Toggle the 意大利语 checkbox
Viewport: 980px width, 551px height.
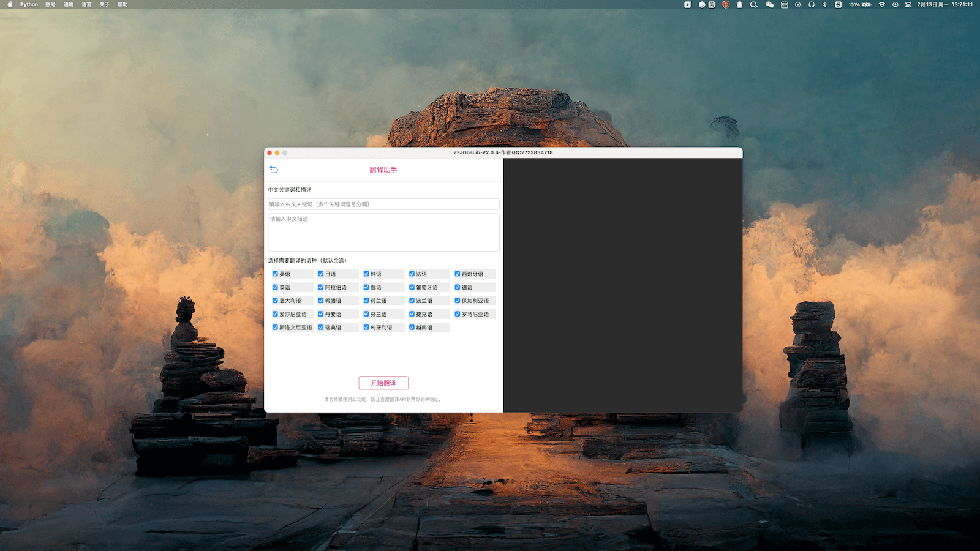pyautogui.click(x=275, y=301)
